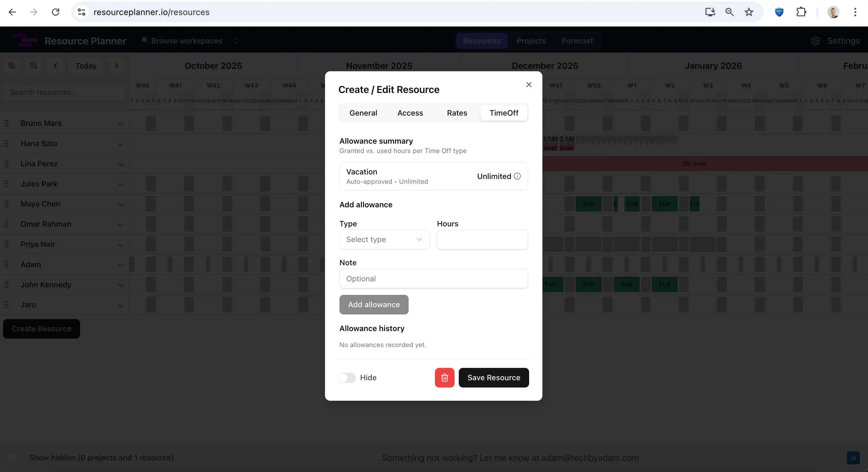Expand the Bruno Mars row chevron

pyautogui.click(x=120, y=124)
